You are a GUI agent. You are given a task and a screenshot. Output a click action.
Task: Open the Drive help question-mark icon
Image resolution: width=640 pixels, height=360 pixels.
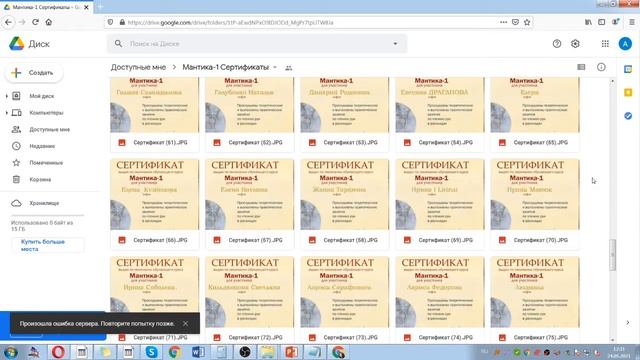[x=557, y=44]
